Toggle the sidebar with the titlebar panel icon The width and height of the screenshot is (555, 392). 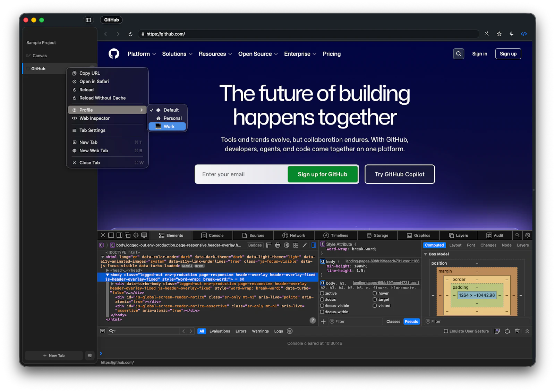(88, 20)
